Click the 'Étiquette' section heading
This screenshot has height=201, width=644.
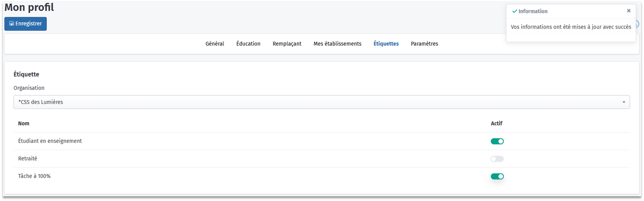(x=26, y=74)
